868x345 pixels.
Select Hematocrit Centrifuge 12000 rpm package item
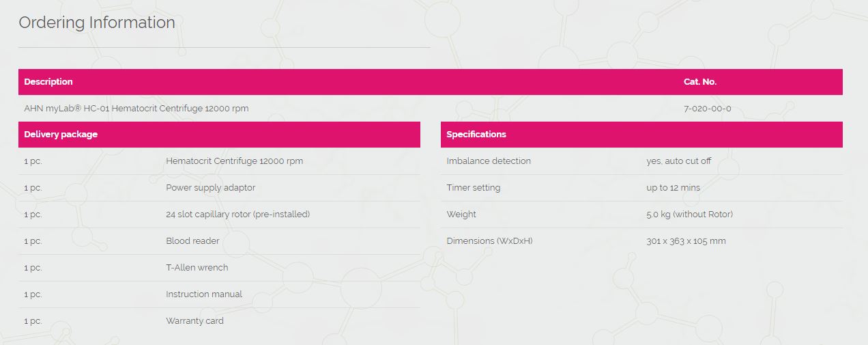pyautogui.click(x=235, y=161)
